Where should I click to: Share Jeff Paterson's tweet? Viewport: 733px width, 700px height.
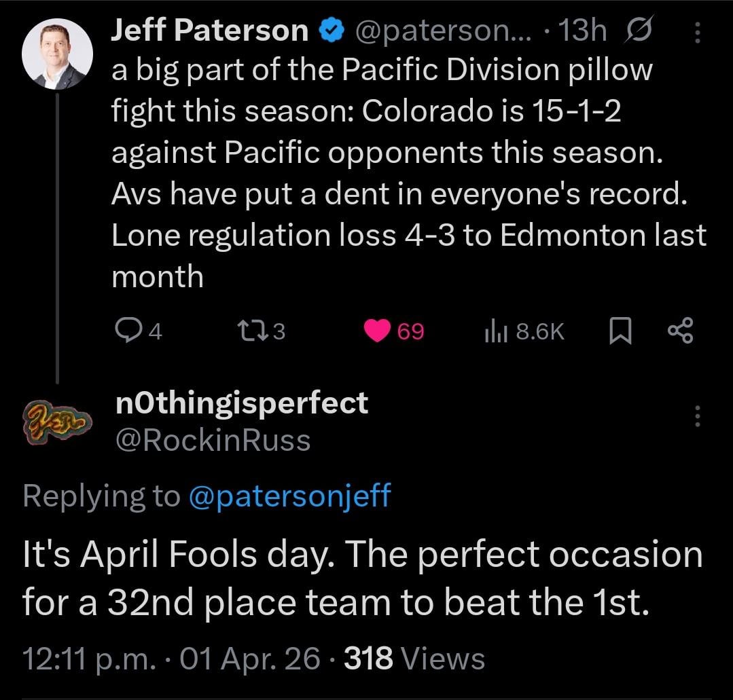(681, 331)
